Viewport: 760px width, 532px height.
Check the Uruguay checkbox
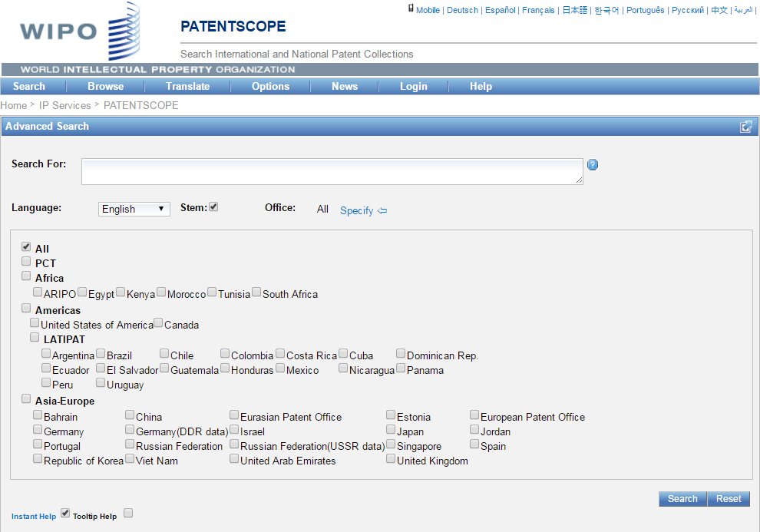(101, 382)
